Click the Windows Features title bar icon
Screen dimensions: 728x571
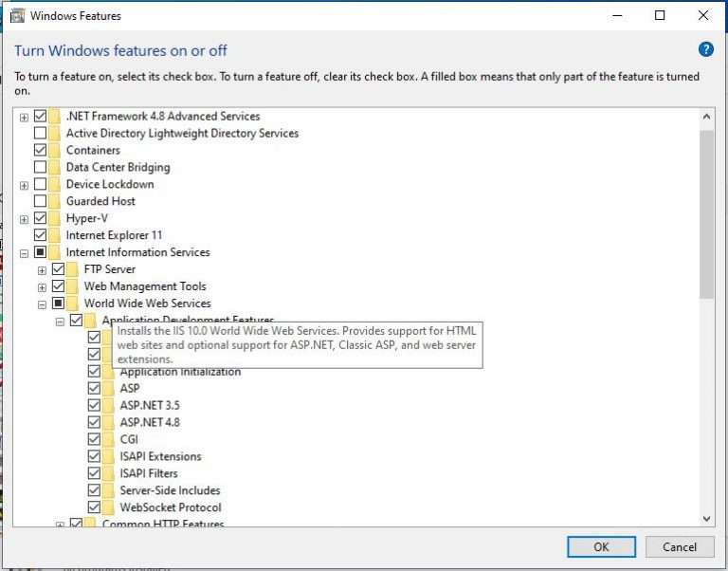16,16
